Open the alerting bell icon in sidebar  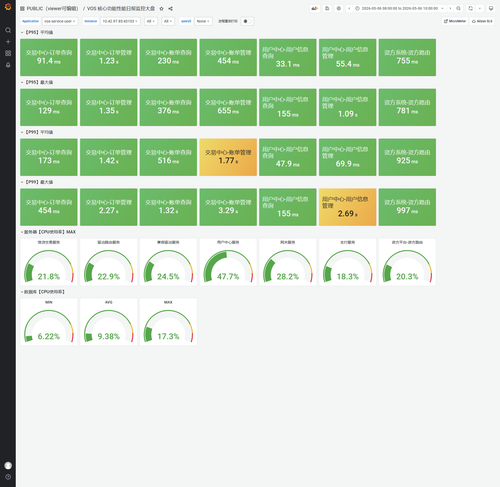(8, 65)
